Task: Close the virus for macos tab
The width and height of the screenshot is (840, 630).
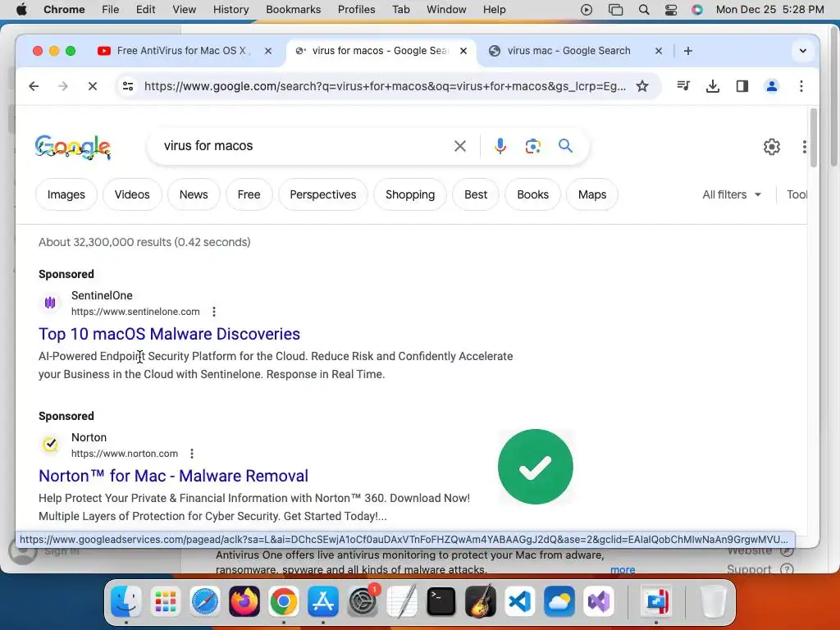Action: point(463,51)
